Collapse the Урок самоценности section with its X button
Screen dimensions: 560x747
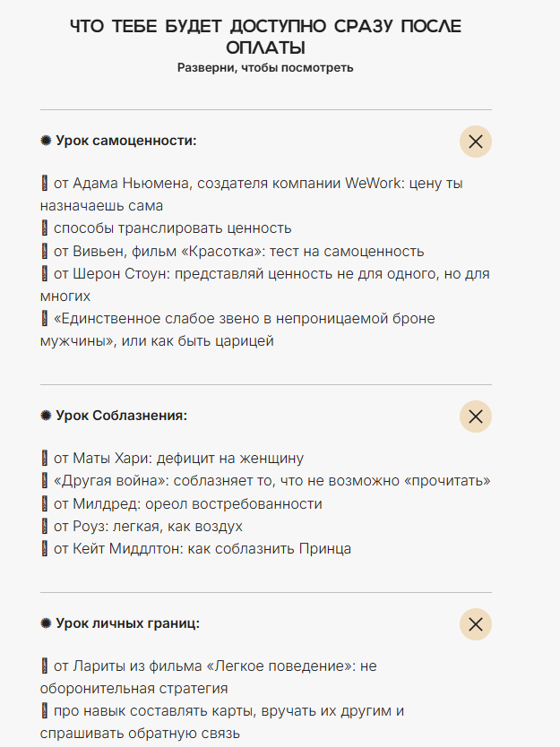click(476, 142)
